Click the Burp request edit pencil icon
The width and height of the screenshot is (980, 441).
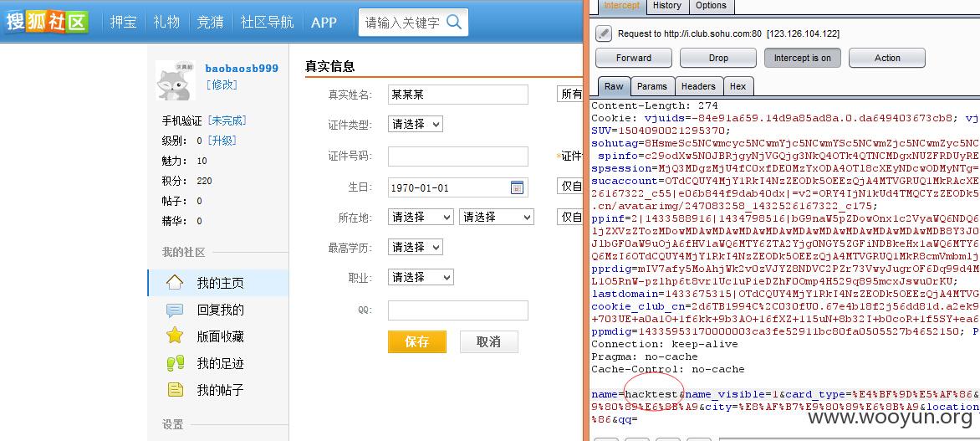click(x=603, y=33)
